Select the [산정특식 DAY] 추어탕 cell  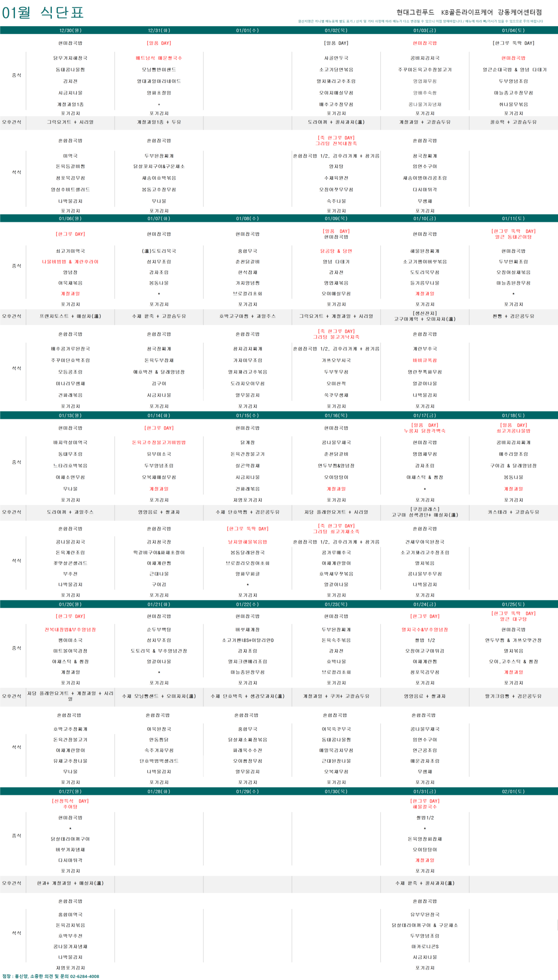point(70,804)
